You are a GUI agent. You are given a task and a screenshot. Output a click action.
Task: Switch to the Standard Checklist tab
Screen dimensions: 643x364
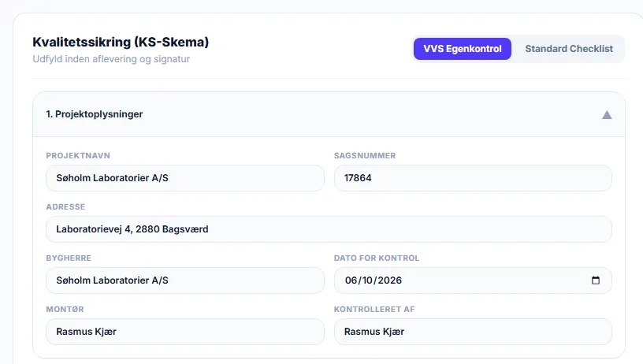click(569, 49)
